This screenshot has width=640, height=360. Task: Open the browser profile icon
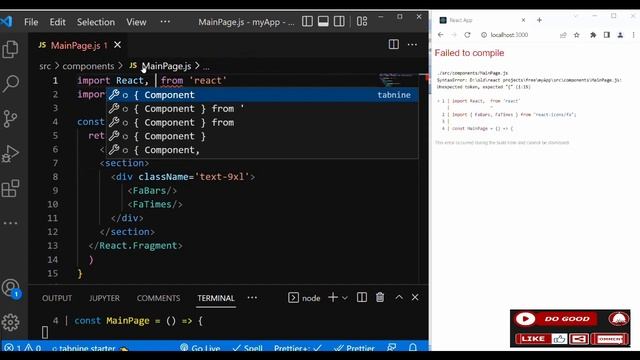(620, 35)
